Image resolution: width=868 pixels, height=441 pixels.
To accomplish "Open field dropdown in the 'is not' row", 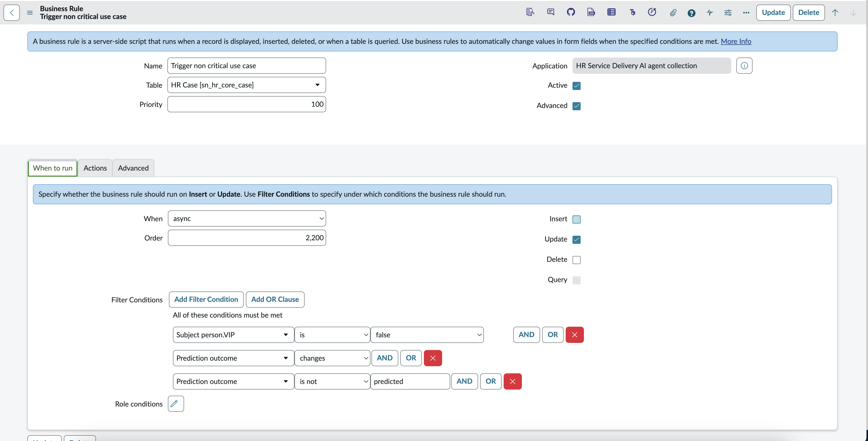I will (x=233, y=381).
